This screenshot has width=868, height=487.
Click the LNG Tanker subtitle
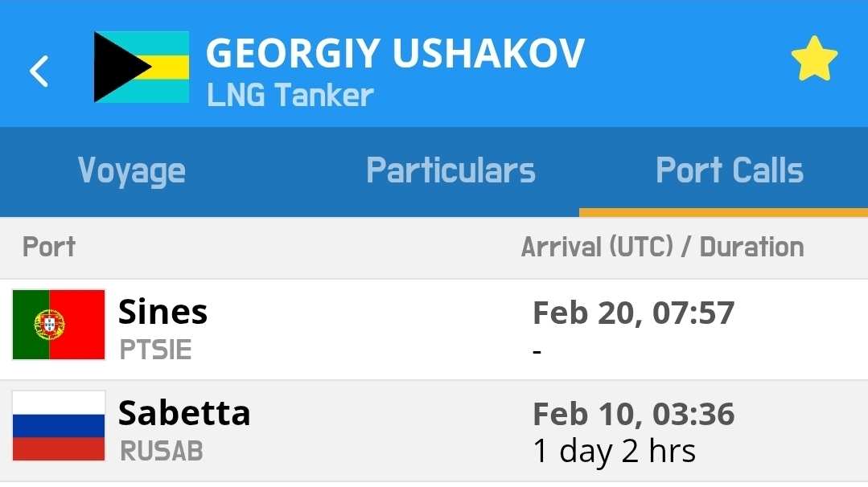click(x=290, y=96)
